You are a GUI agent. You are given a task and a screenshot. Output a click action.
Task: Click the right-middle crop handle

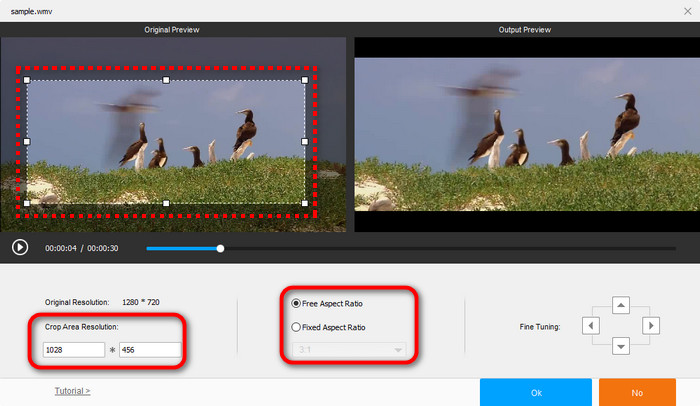point(305,142)
